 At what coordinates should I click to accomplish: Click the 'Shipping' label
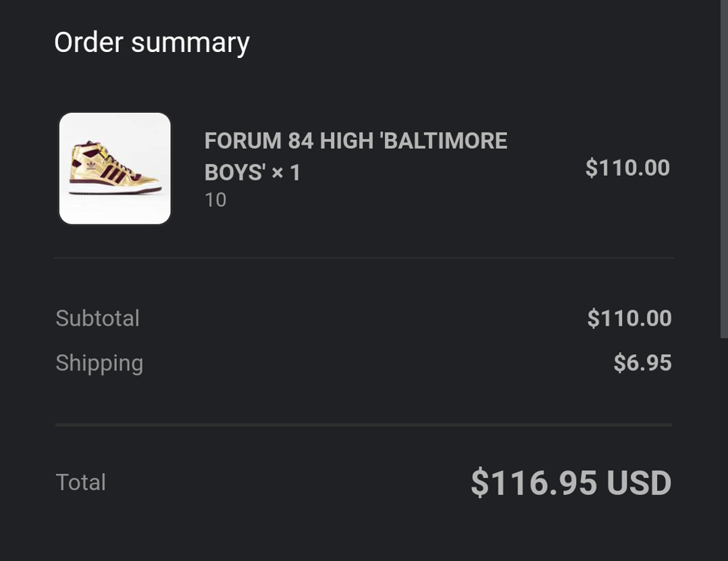pyautogui.click(x=99, y=363)
